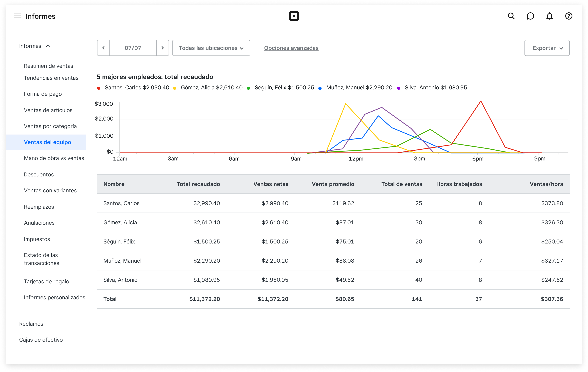Screen dimensions: 588x372
Task: Select Ventas por categoría in sidebar
Action: [50, 126]
